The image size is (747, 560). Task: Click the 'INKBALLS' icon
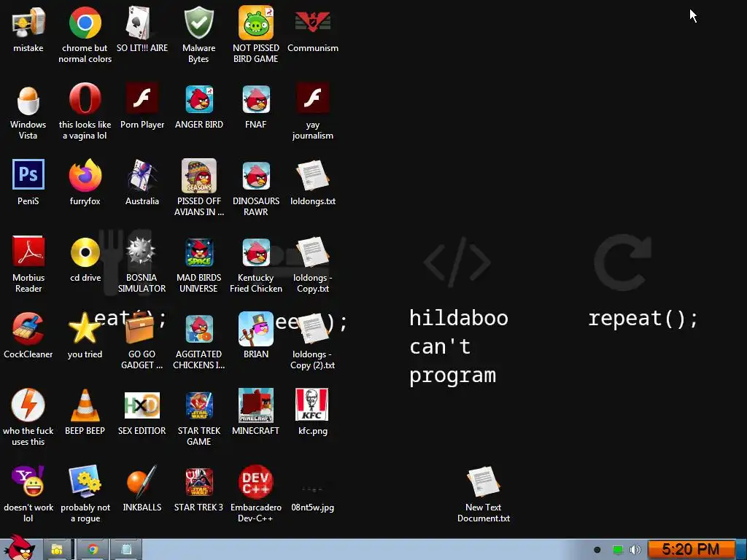tap(142, 481)
